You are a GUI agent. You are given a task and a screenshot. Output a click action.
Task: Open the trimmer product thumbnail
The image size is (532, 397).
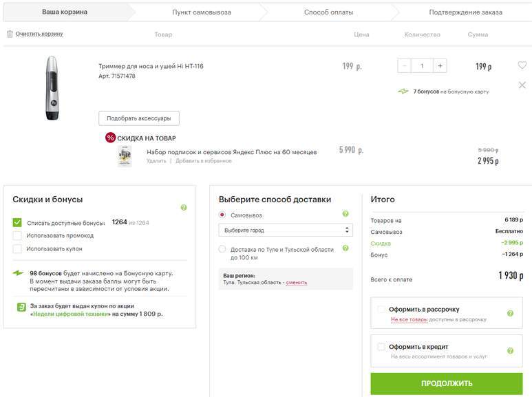(x=52, y=88)
